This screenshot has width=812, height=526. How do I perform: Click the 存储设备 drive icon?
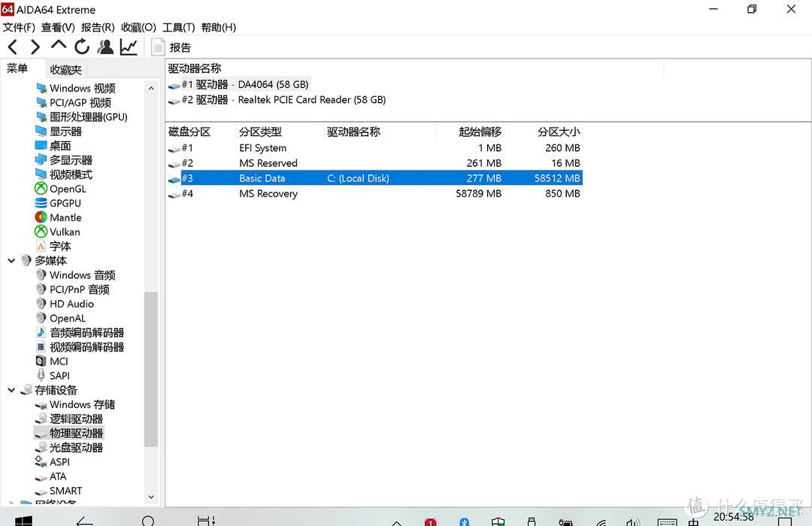point(26,390)
